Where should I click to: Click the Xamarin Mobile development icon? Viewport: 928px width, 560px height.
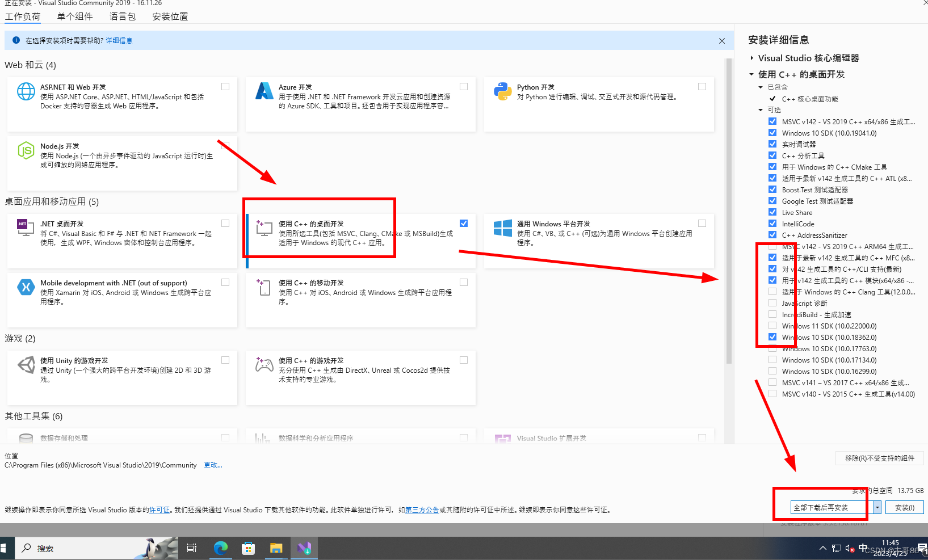[x=26, y=287]
